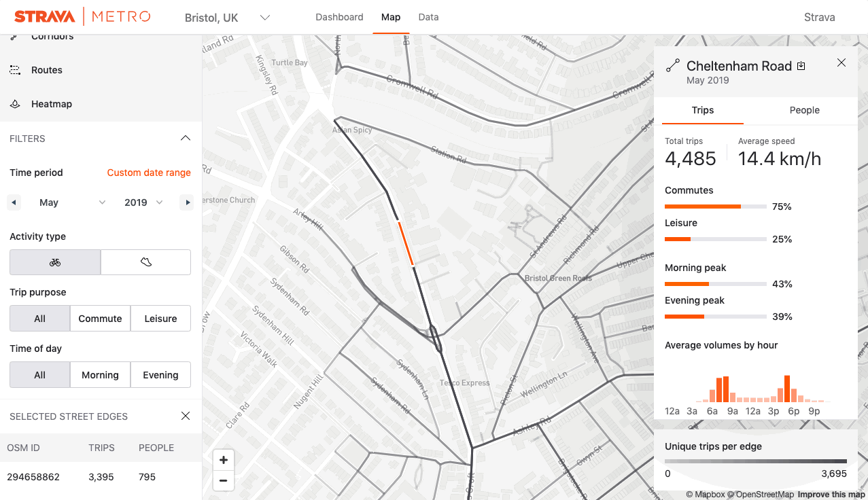This screenshot has height=500, width=868.
Task: Click the Custom date range link
Action: [x=149, y=173]
